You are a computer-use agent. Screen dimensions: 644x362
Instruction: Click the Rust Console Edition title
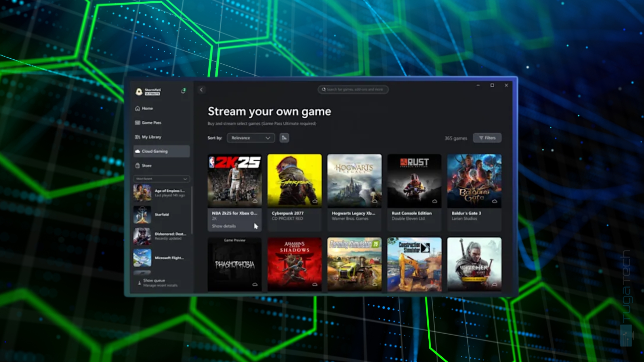point(412,213)
